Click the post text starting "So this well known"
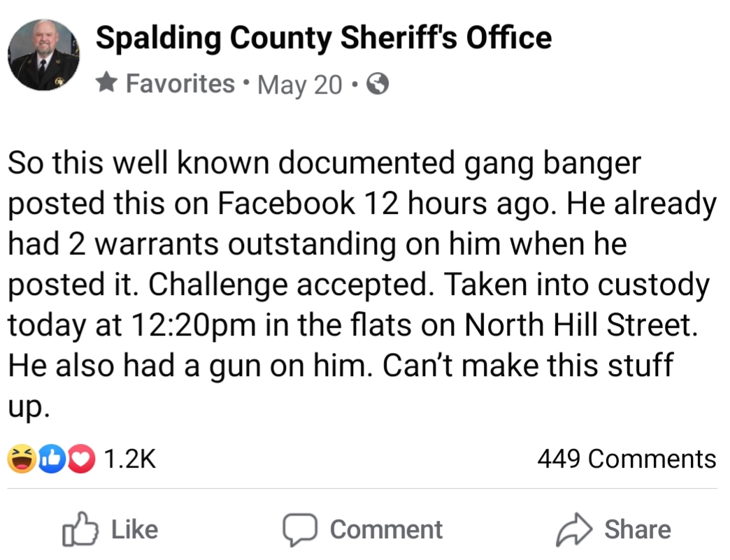Screen dimensions: 730x560 (324, 164)
